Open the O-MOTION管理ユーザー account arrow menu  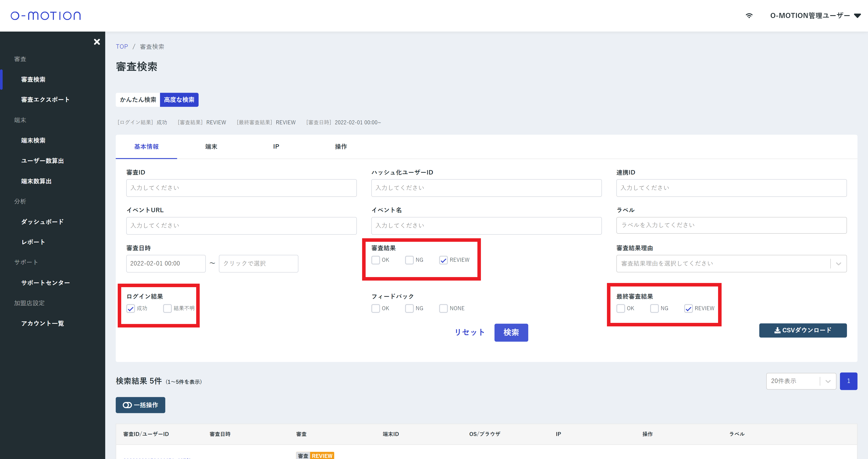coord(857,16)
